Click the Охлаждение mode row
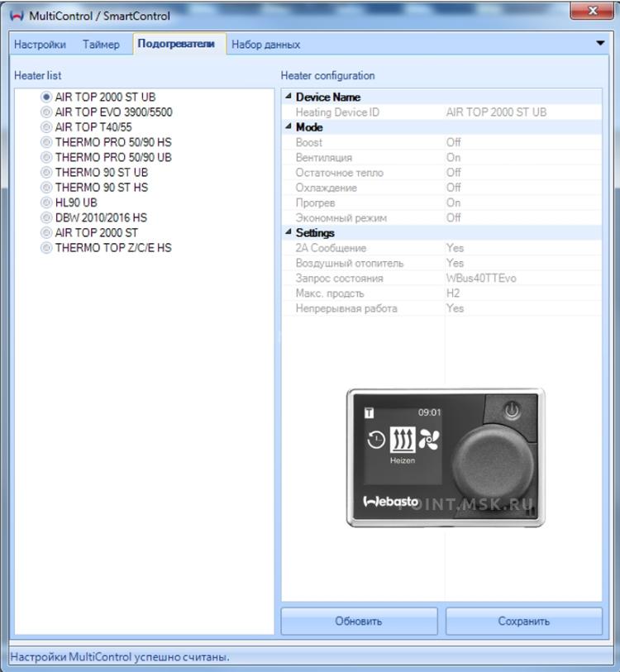Screen dimensions: 620x672 441,188
